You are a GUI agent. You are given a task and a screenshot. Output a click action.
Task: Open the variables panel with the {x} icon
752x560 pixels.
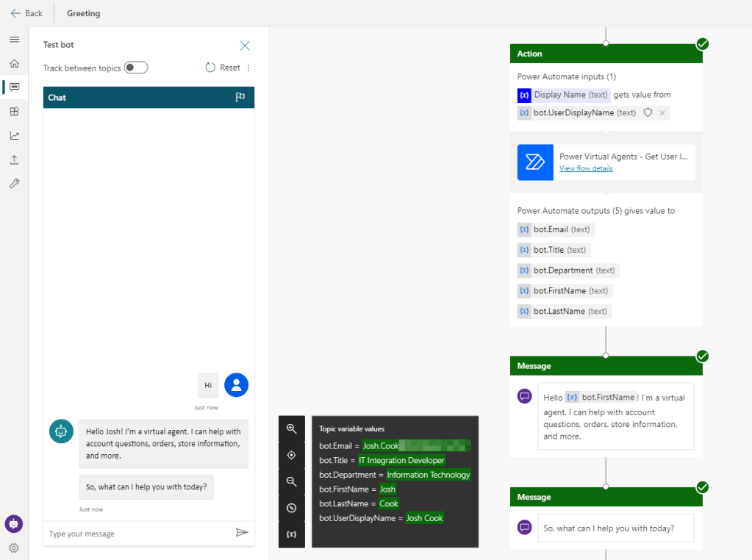click(291, 534)
